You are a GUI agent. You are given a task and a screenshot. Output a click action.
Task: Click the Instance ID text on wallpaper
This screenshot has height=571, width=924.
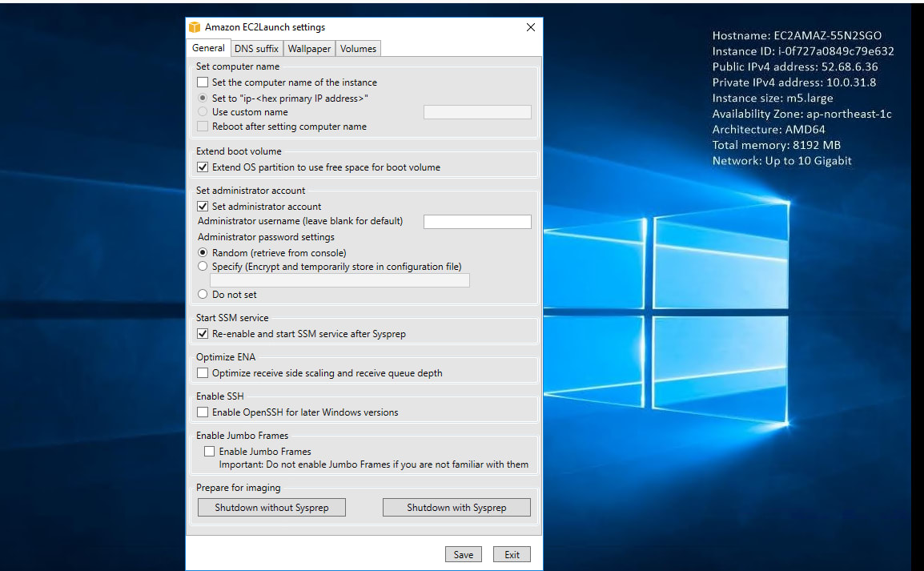pos(803,51)
